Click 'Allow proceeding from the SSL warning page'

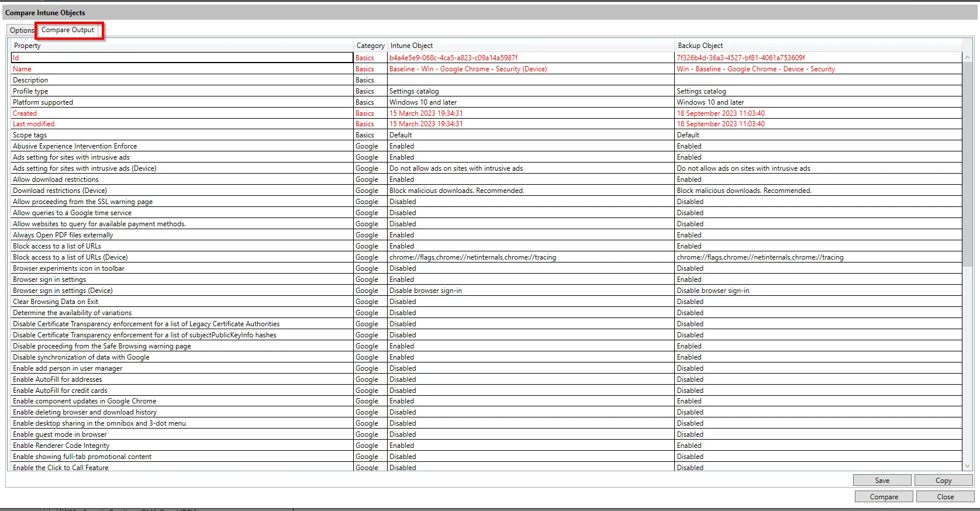83,202
